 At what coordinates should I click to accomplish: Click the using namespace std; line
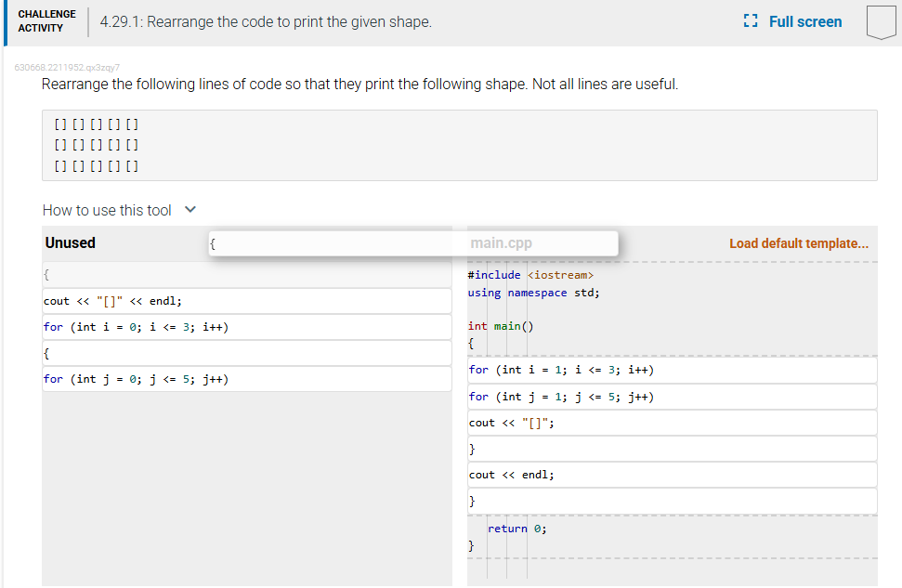click(x=533, y=293)
